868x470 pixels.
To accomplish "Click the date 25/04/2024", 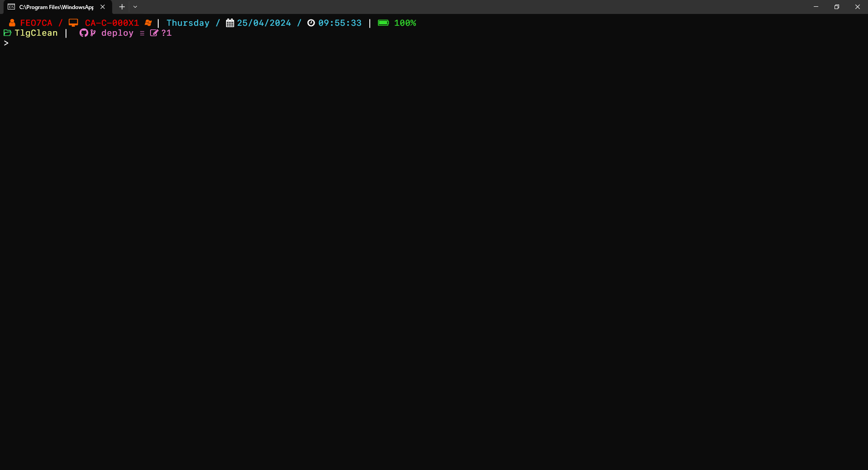I will point(264,23).
